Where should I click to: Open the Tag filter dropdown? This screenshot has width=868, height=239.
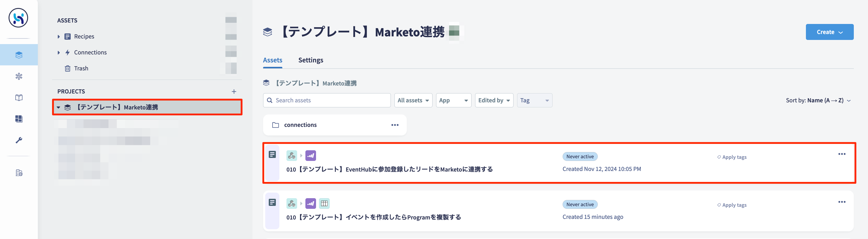click(x=535, y=100)
